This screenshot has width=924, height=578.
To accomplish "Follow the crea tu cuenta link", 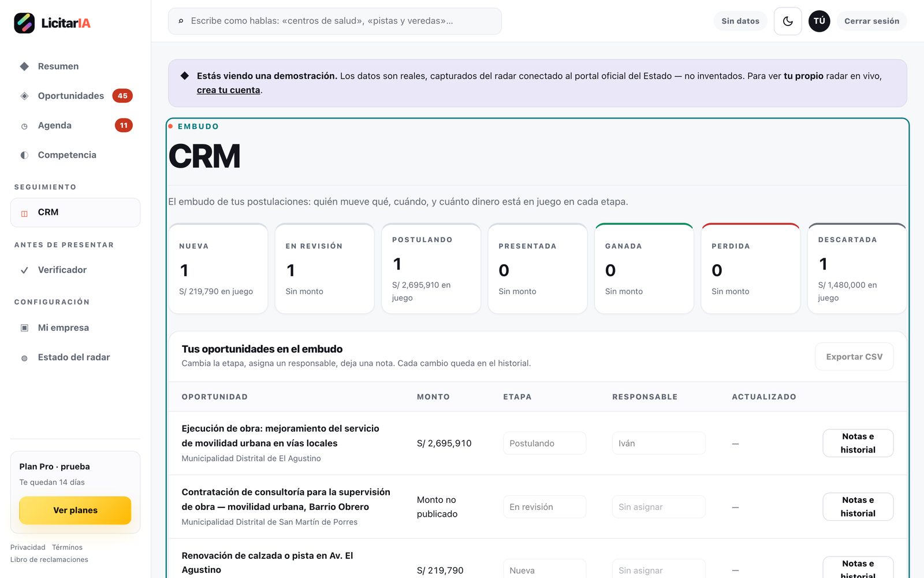I will (229, 90).
